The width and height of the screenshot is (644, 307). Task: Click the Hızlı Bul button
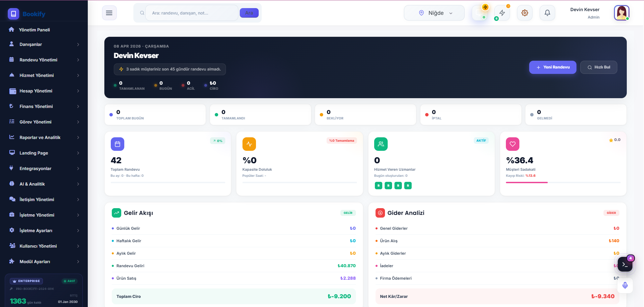598,67
